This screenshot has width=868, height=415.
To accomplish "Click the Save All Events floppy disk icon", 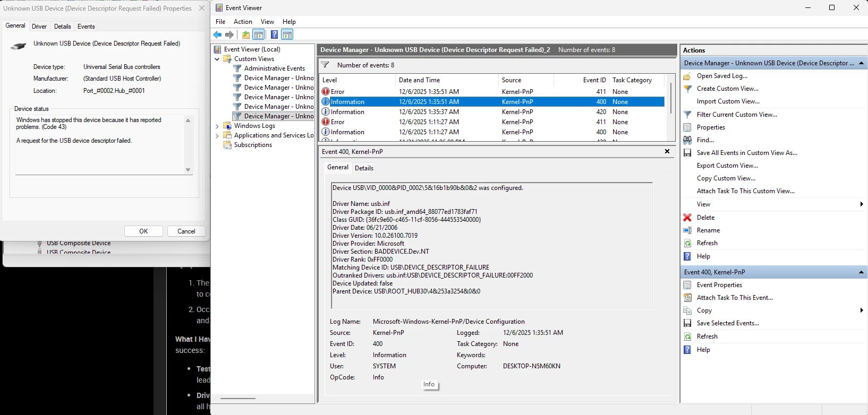I will (687, 153).
